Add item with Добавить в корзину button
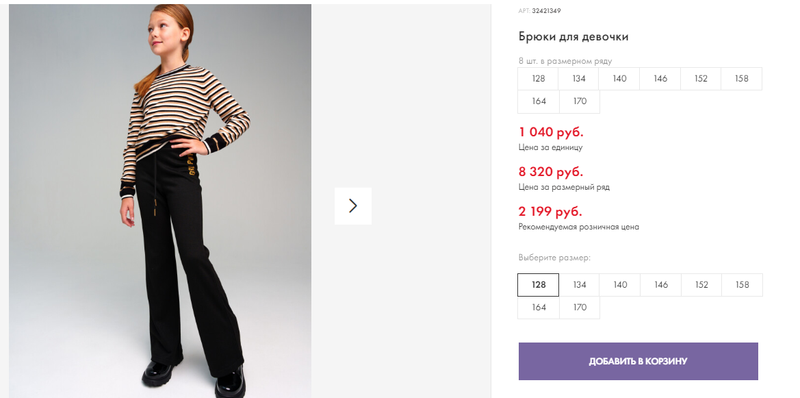800x398 pixels. [x=638, y=361]
